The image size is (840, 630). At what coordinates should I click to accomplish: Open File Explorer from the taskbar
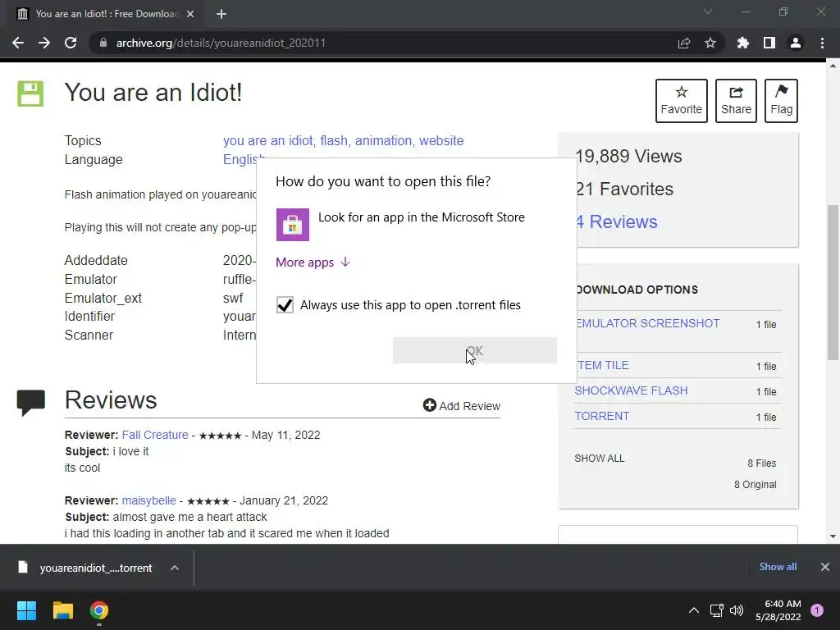pyautogui.click(x=62, y=610)
